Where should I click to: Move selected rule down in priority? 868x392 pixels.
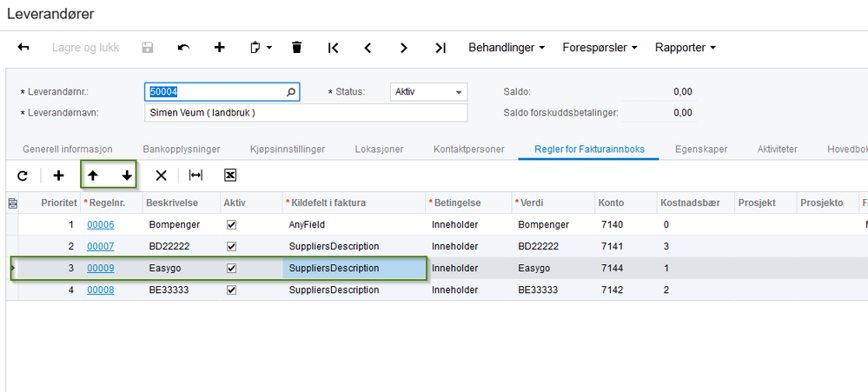(127, 176)
